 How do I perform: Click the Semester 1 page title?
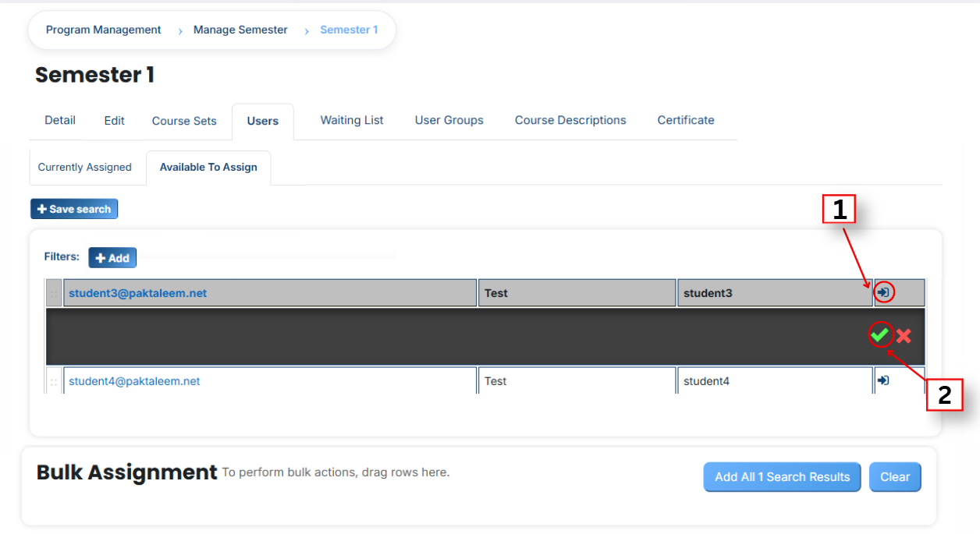[x=94, y=75]
